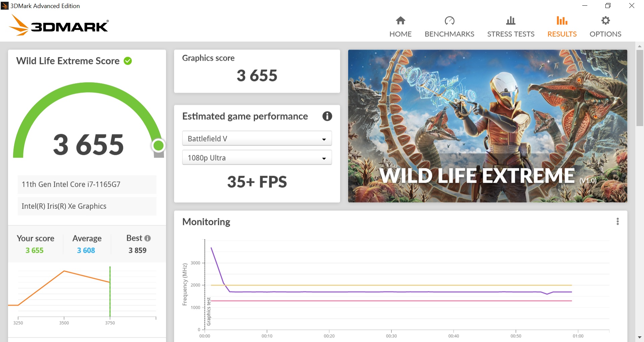Click the Home house icon
This screenshot has width=644, height=342.
coord(400,20)
